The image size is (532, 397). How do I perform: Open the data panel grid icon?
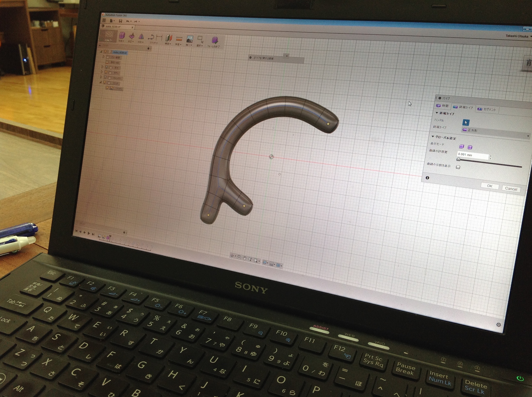pos(104,21)
